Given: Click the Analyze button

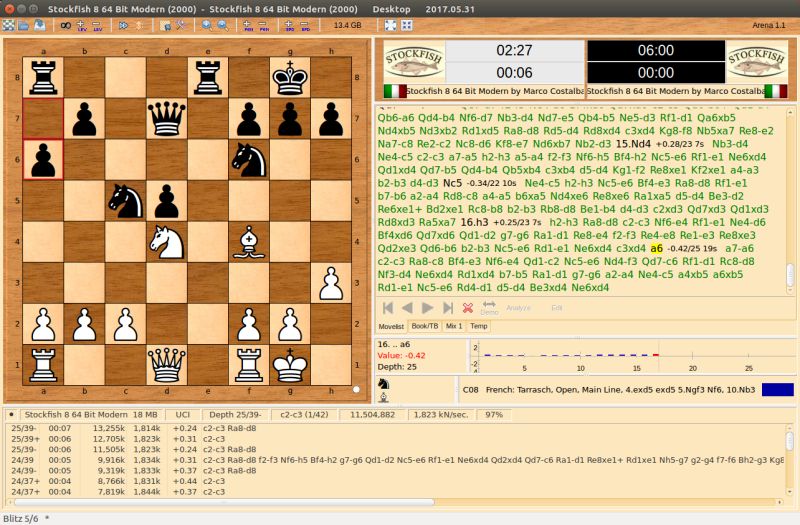Looking at the screenshot, I should pos(518,308).
